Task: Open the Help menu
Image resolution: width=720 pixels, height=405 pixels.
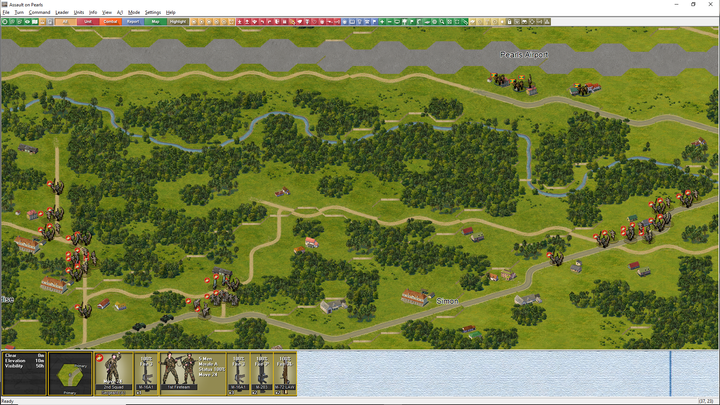Action: 170,12
